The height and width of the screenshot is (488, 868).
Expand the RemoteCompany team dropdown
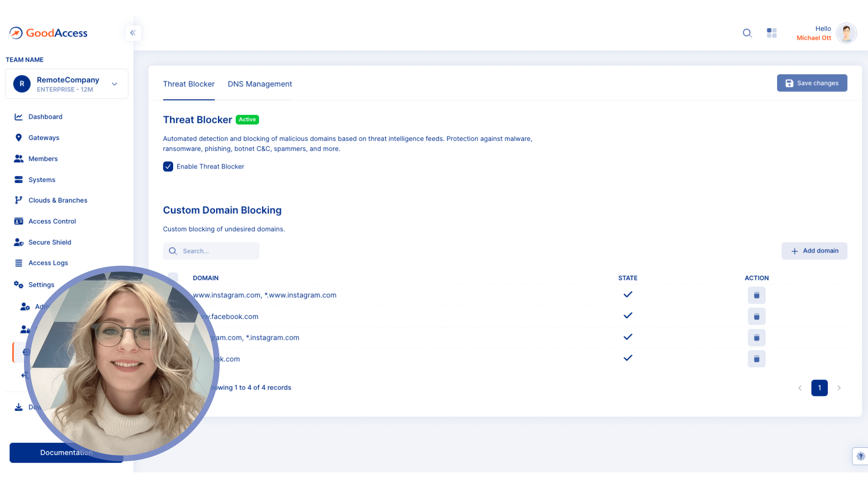coord(114,84)
